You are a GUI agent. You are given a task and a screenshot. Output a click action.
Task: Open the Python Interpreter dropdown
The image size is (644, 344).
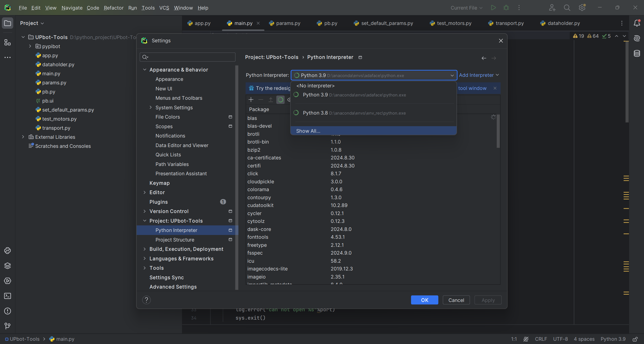(x=373, y=75)
